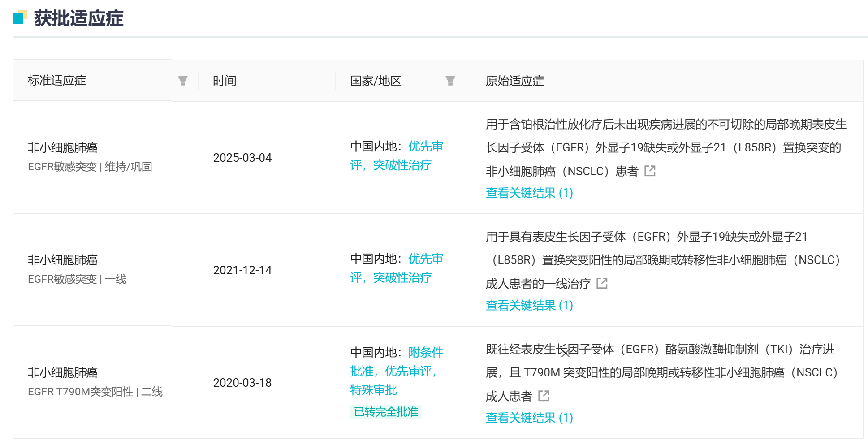View key results for 2021-12-14 approval
Viewport: 868px width, 445px height.
pos(529,306)
